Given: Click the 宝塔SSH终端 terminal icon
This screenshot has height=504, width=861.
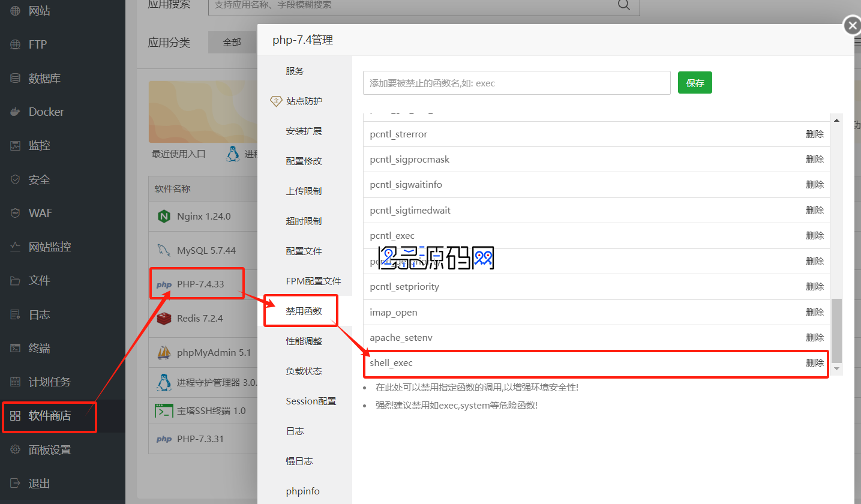Looking at the screenshot, I should tap(164, 411).
